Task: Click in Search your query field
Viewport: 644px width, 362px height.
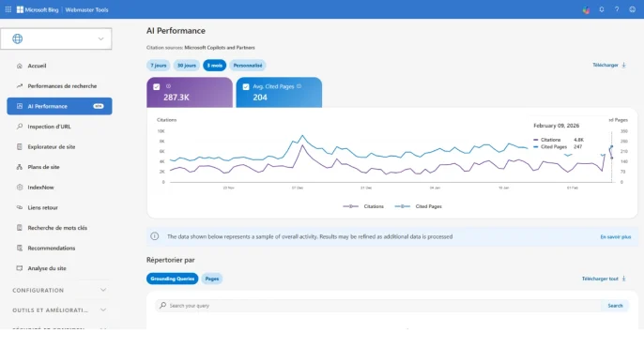Action: pos(377,306)
